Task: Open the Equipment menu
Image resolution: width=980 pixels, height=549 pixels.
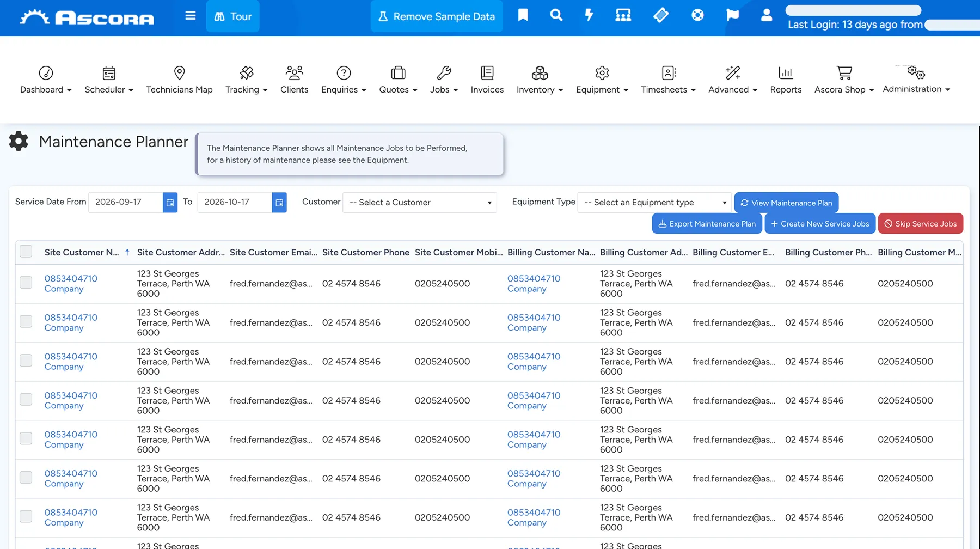Action: click(602, 80)
